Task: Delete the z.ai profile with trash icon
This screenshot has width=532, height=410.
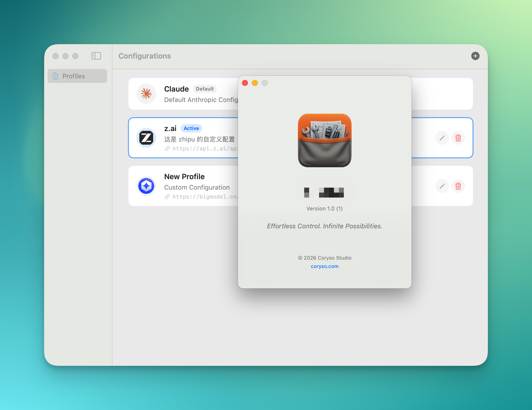Action: click(458, 138)
